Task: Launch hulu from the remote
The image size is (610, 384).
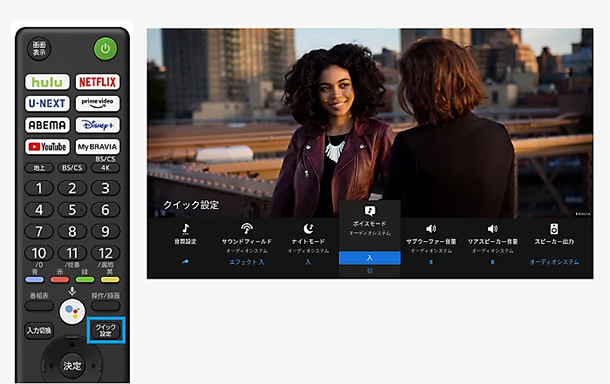Action: pyautogui.click(x=47, y=82)
